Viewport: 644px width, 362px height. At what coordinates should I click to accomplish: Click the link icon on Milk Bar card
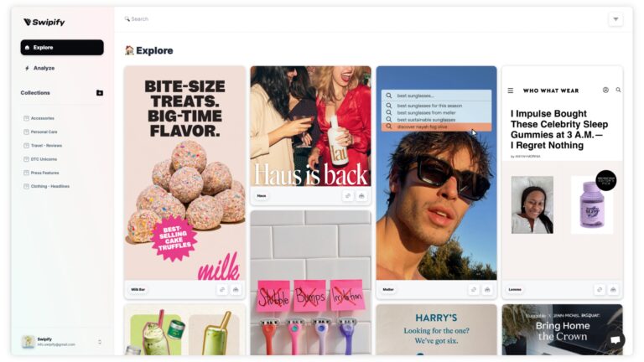[222, 290]
